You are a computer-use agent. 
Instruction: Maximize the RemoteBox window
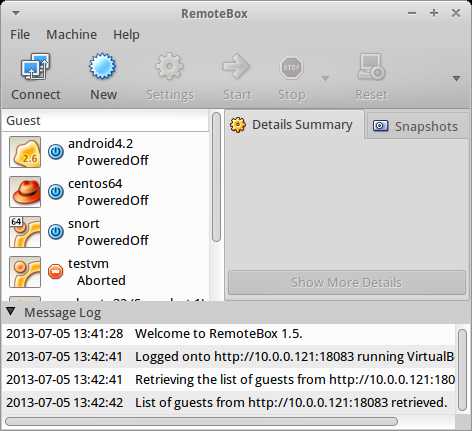point(434,13)
